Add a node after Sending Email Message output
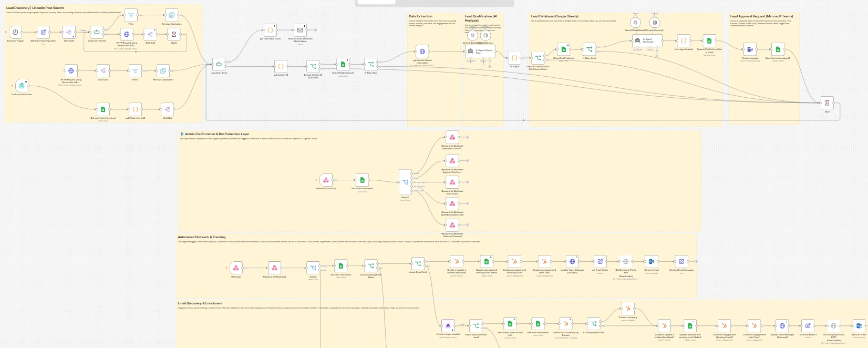 (x=696, y=261)
